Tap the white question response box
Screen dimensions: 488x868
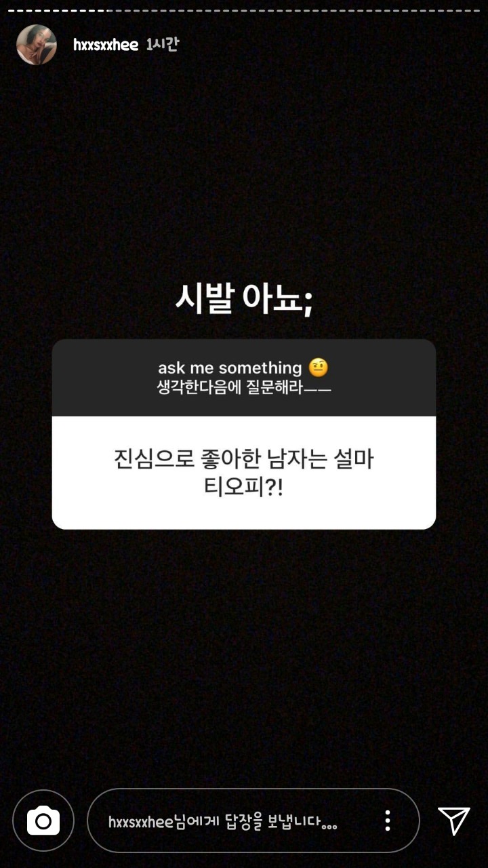(244, 473)
